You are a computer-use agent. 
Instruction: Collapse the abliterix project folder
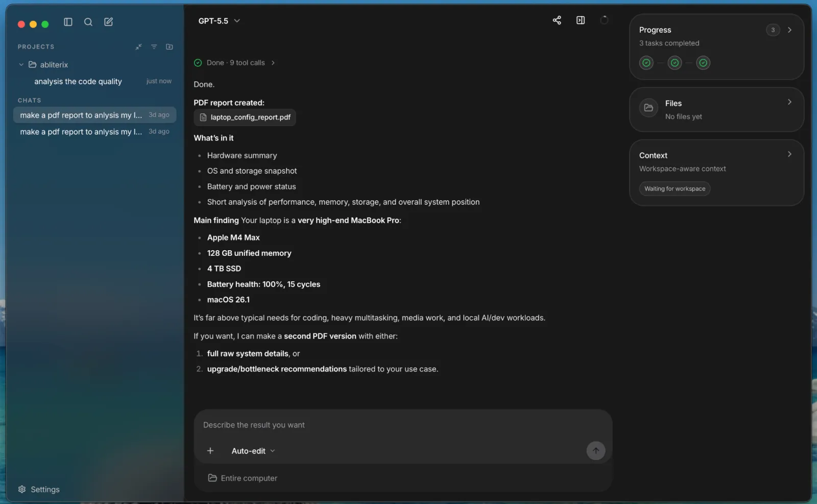coord(21,65)
